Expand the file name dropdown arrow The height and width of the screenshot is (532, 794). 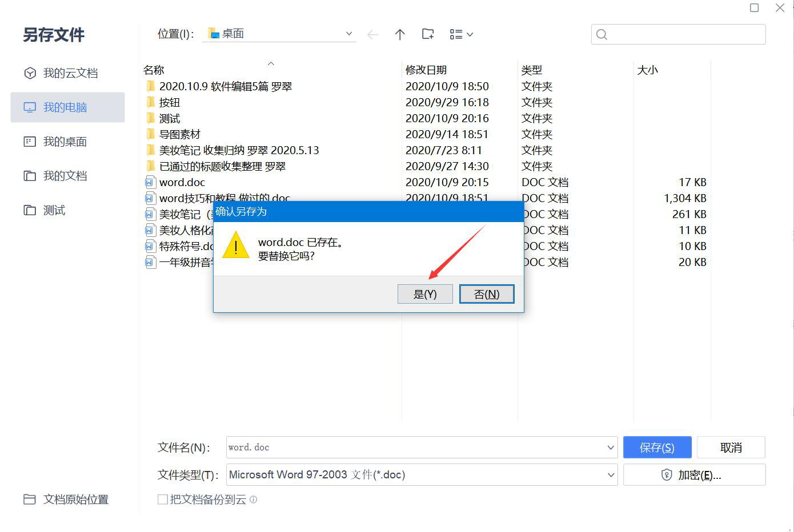(611, 448)
